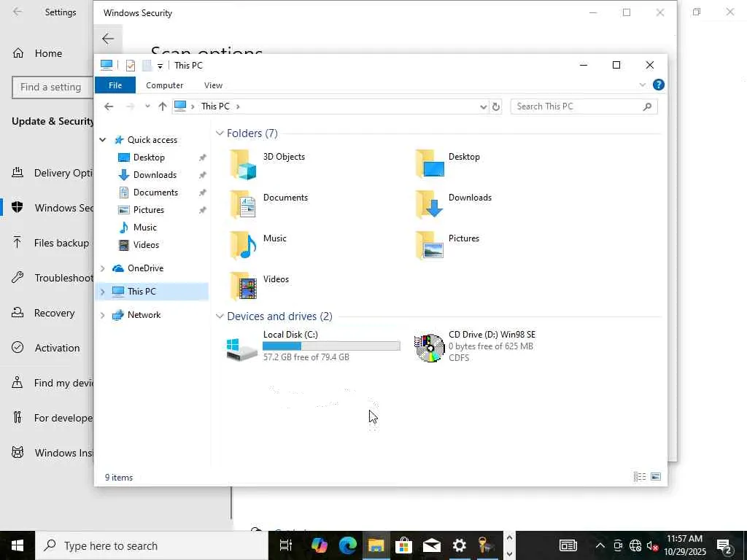
Task: Go back in File Explorer navigation
Action: (x=109, y=106)
